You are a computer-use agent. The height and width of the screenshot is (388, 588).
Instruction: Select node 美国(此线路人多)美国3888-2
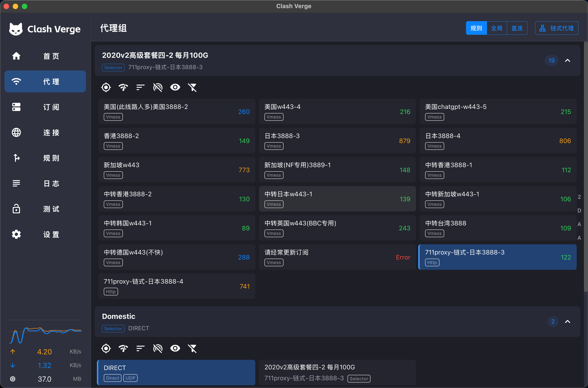177,111
